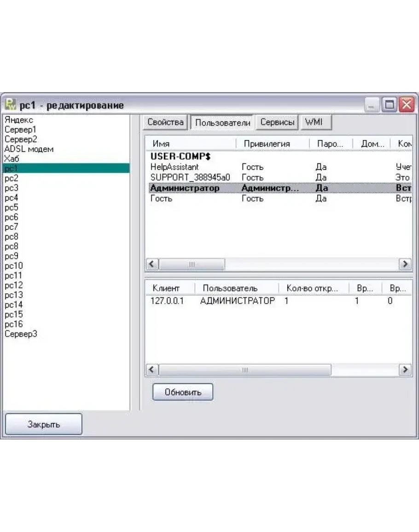This screenshot has height=532, width=419.
Task: Select ADSL модем in the host list
Action: click(29, 149)
